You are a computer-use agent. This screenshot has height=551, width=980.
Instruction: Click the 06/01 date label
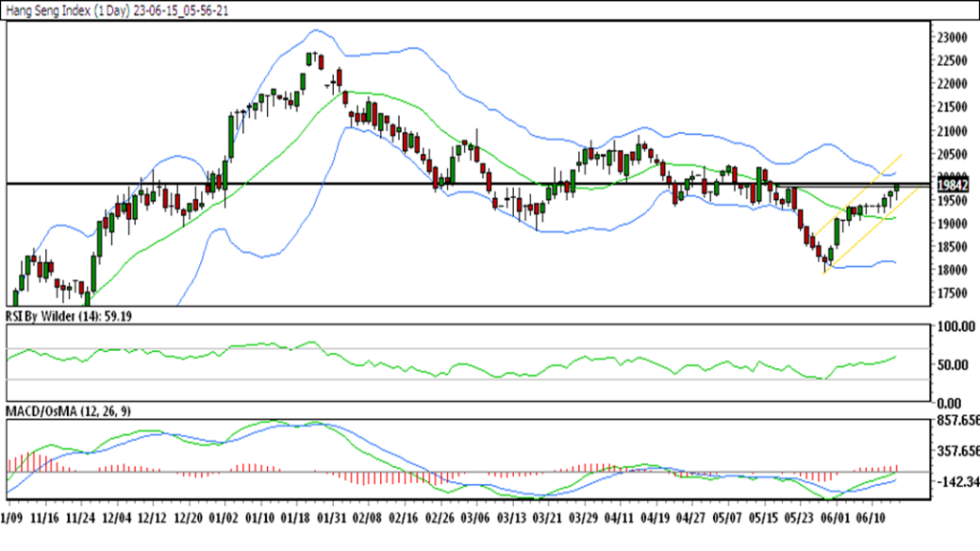click(x=835, y=518)
